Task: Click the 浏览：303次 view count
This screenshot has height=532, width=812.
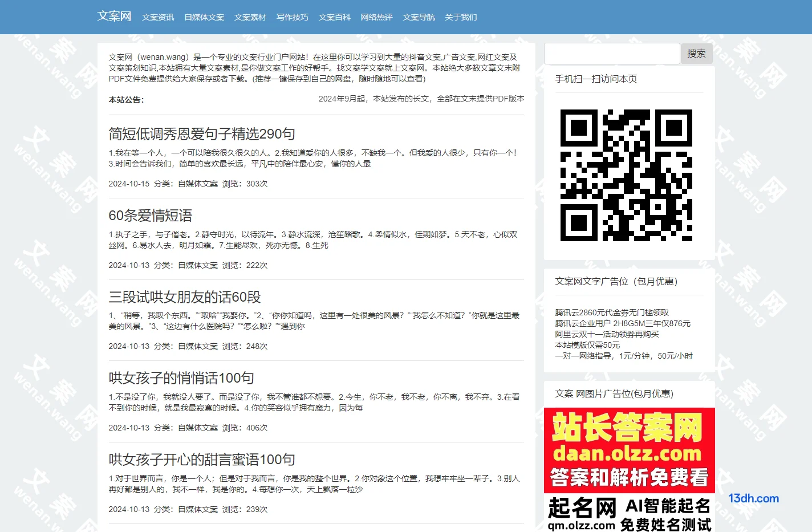Action: click(x=245, y=184)
